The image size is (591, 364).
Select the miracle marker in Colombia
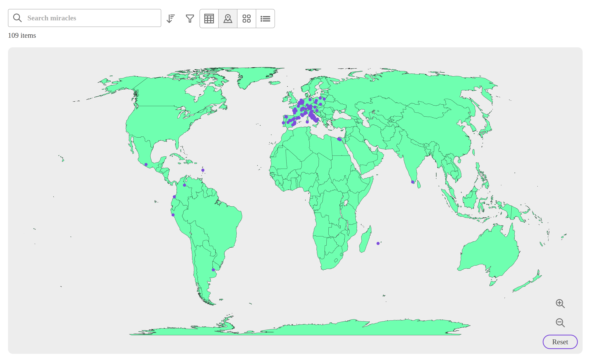[184, 185]
